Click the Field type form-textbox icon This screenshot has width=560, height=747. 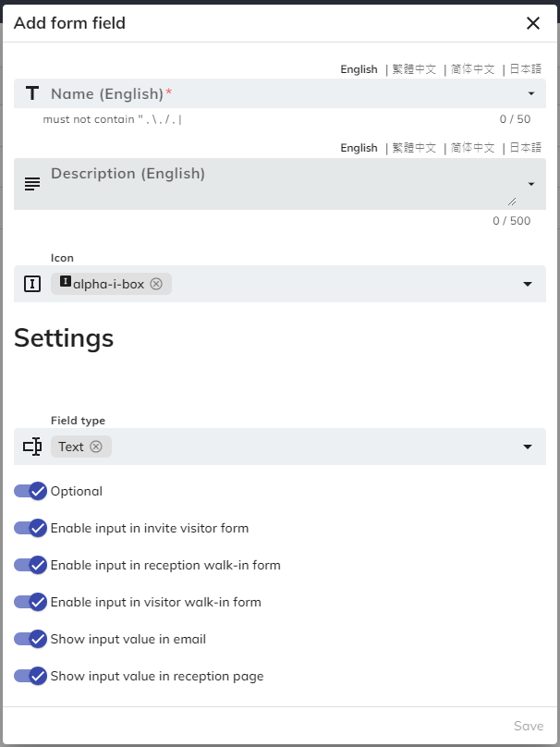click(x=32, y=447)
